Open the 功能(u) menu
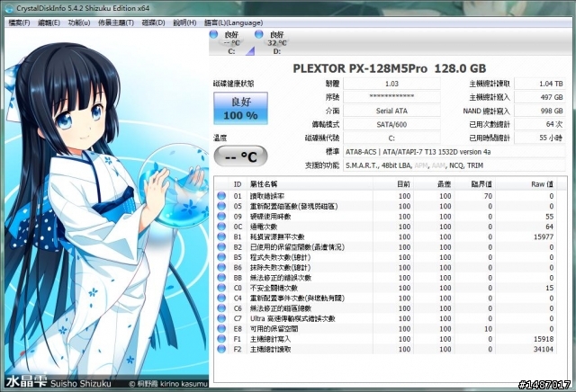The width and height of the screenshot is (576, 392). pos(79,22)
